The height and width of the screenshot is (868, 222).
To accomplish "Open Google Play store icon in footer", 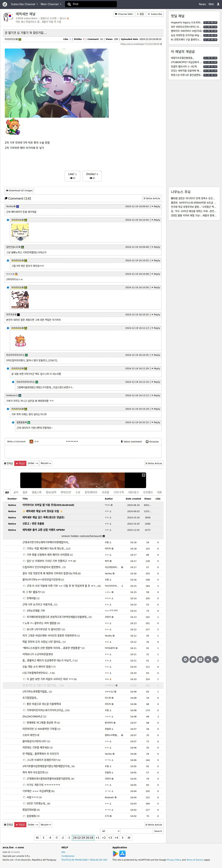I will (115, 853).
